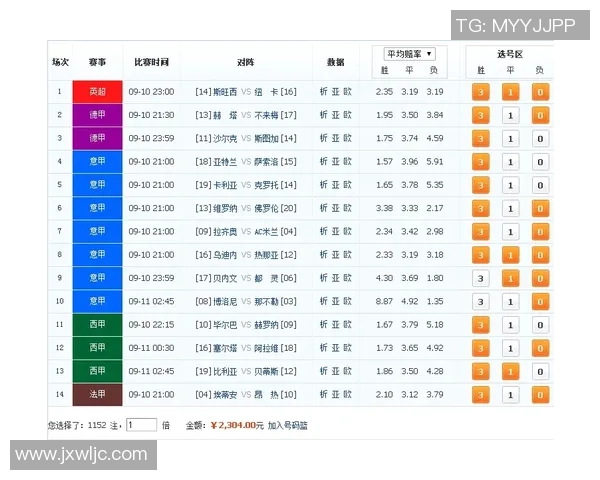Select 负 (0) for match 3 德甲

pos(540,139)
